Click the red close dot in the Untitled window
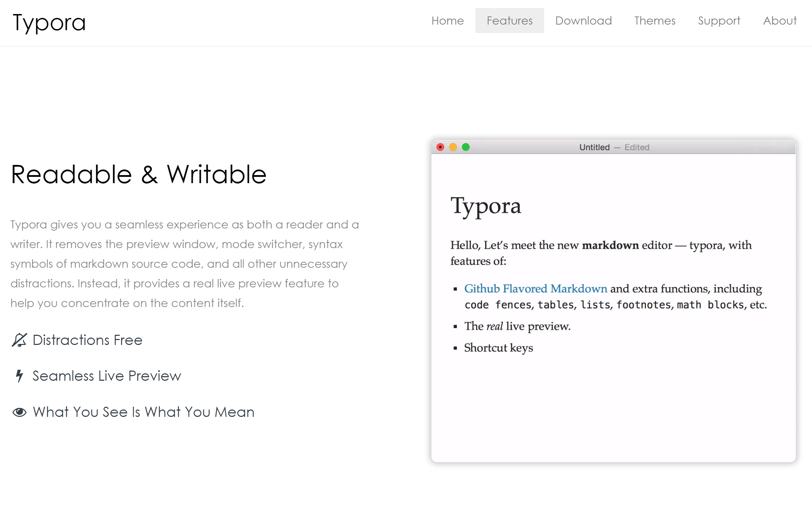Viewport: 812px width, 506px height. pyautogui.click(x=440, y=147)
